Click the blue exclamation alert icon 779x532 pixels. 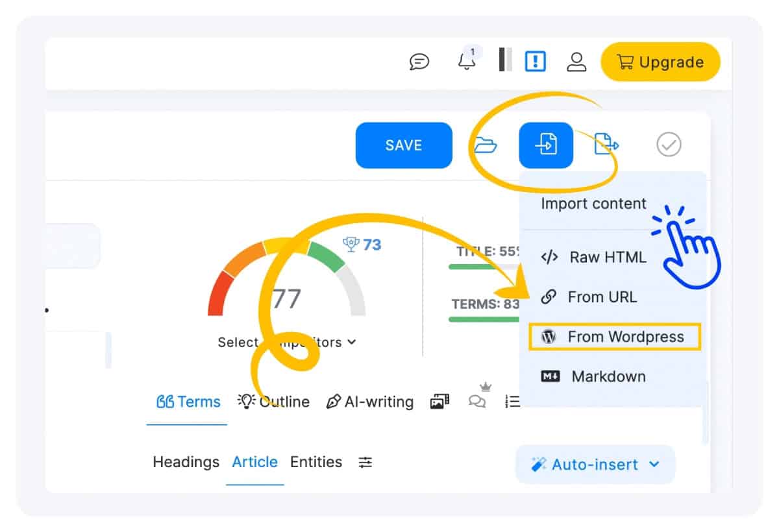click(536, 62)
